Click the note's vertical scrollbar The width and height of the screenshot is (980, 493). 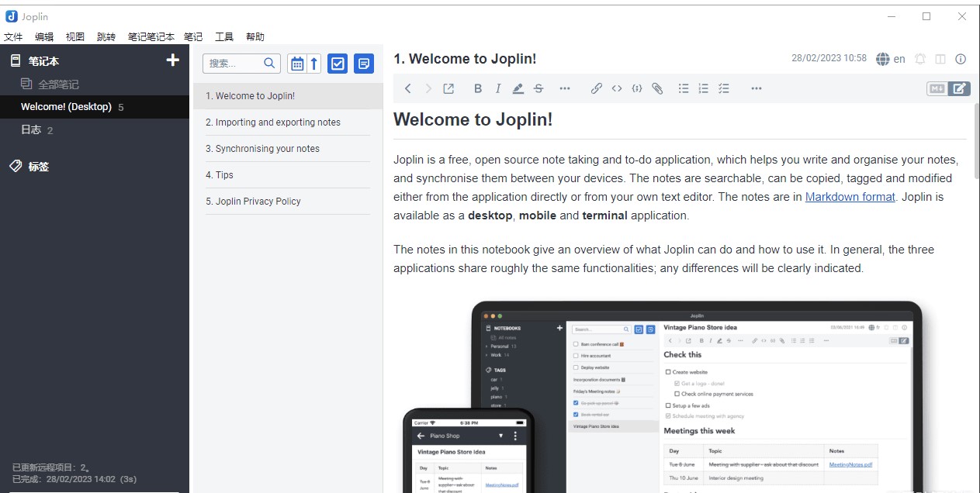976,140
